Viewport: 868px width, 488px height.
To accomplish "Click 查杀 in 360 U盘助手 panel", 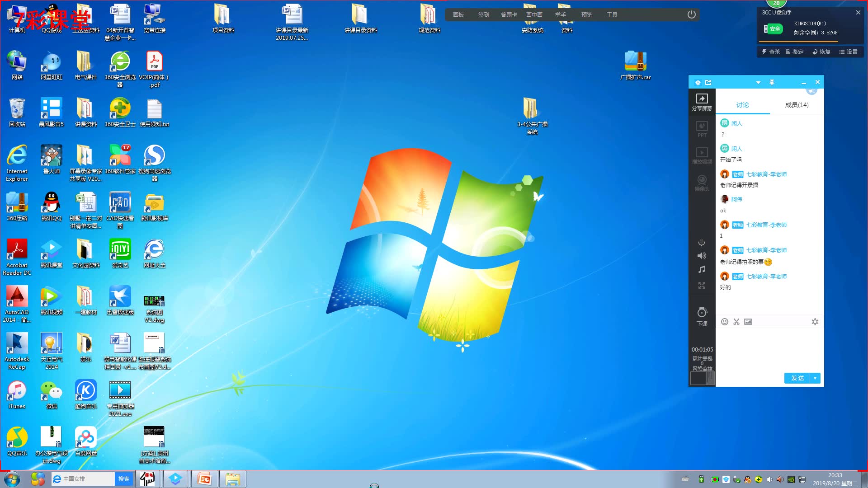I will (771, 52).
